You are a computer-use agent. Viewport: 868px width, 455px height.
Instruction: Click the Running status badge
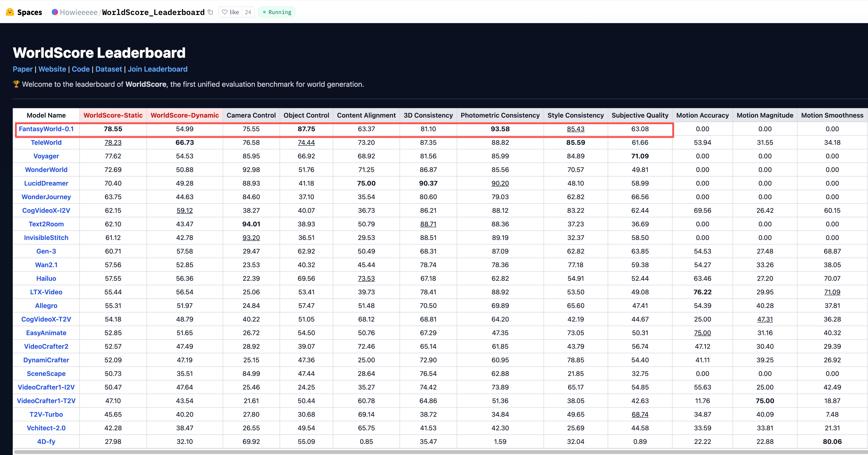[x=277, y=12]
